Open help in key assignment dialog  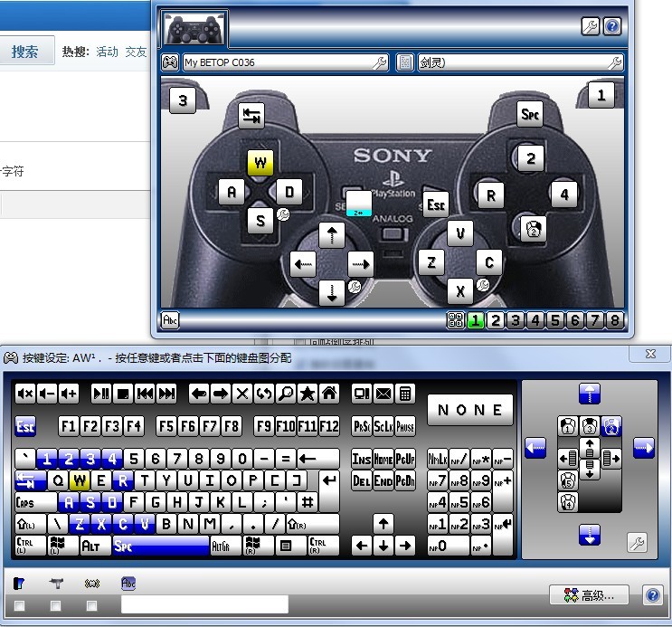652,595
